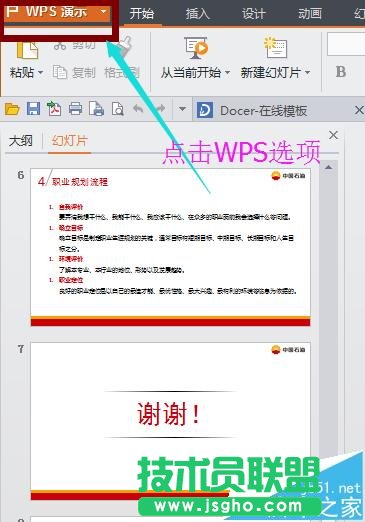Toggle bold formatting B button
365x522 pixels.
[x=340, y=72]
